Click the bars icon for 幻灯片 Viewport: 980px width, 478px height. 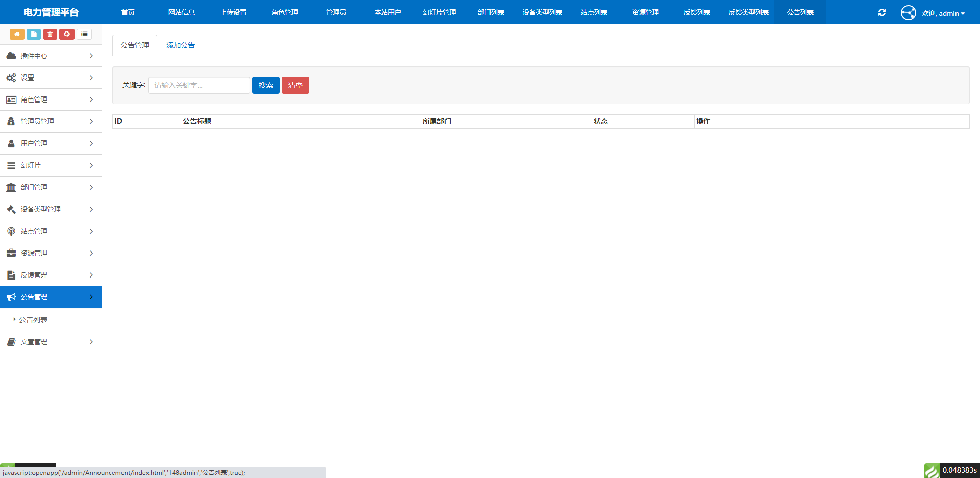(x=11, y=165)
